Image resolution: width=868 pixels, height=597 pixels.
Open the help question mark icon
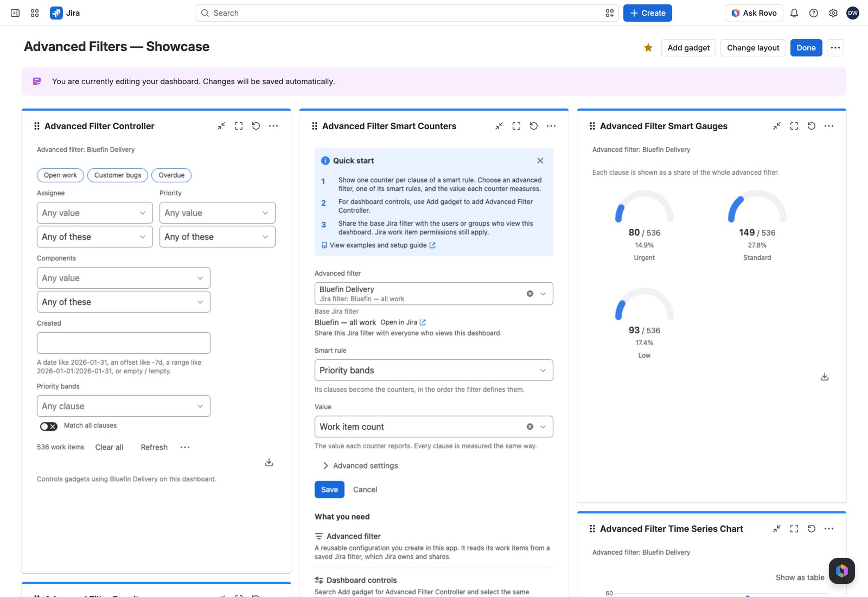tap(814, 13)
